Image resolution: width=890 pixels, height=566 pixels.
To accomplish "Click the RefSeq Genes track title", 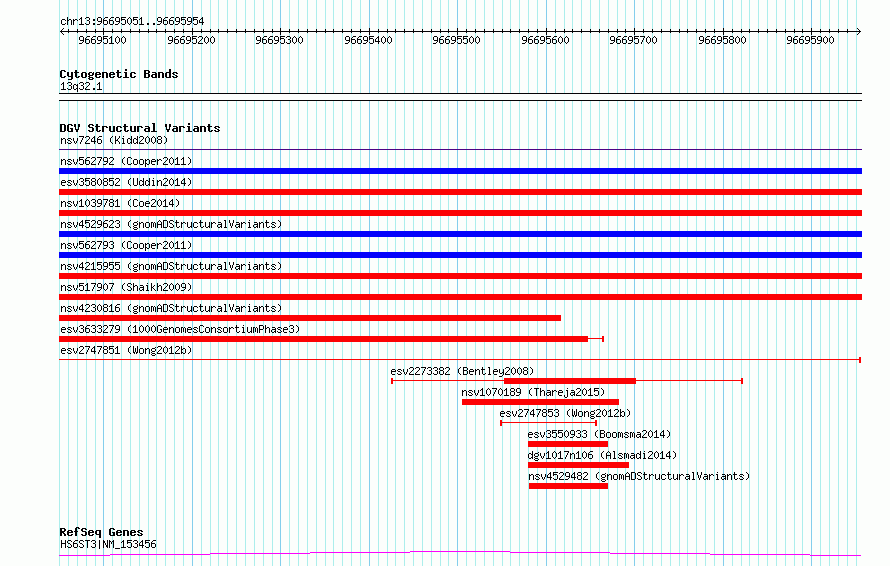I will click(101, 532).
